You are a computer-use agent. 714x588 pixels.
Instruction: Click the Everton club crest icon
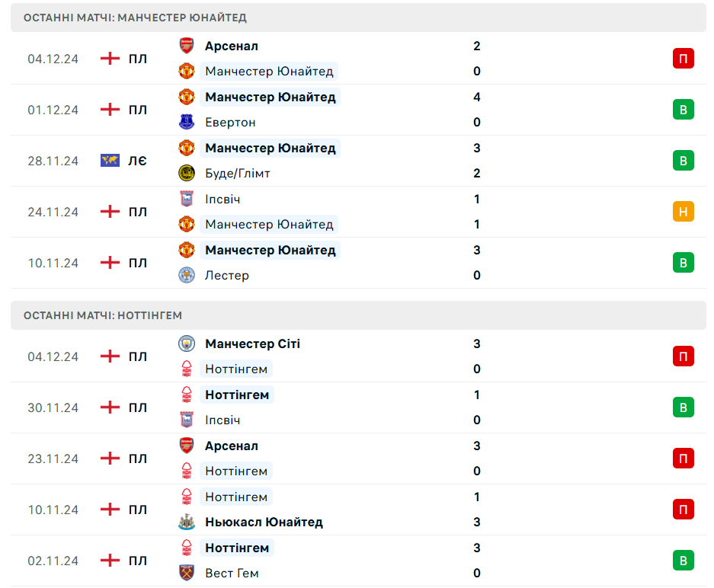(187, 122)
